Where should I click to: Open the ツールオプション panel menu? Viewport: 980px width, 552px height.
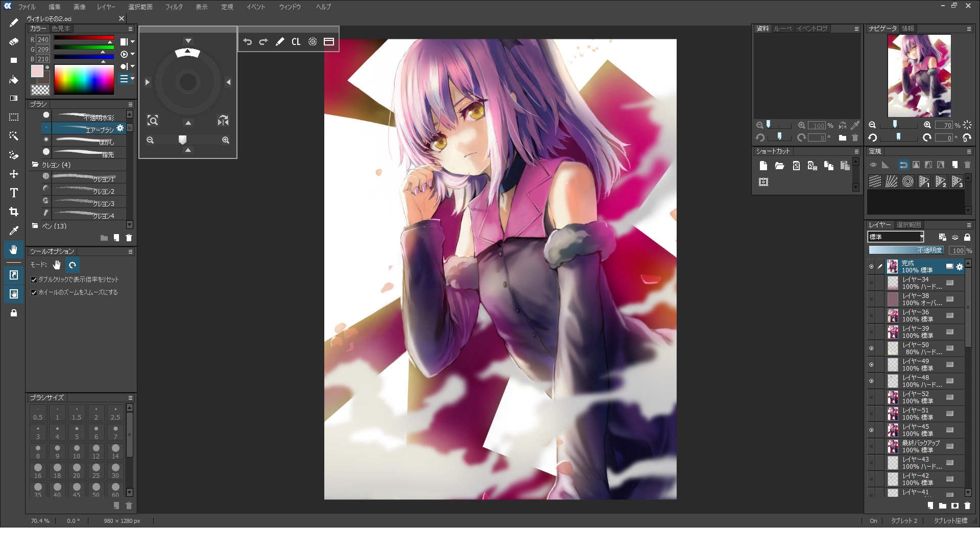click(130, 251)
